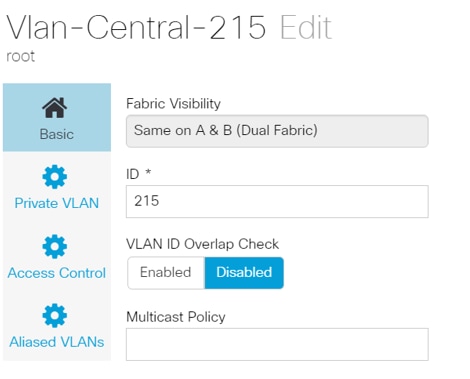Click the root label under the title
The width and height of the screenshot is (470, 379).
point(20,56)
